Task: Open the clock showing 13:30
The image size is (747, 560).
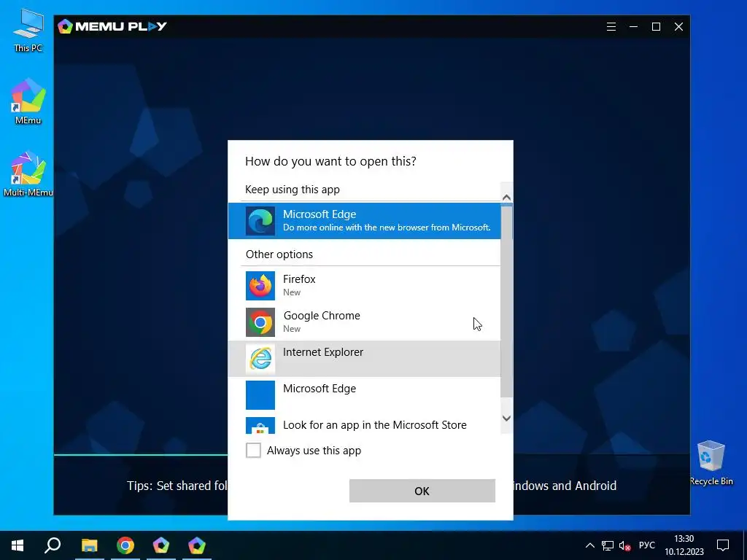Action: click(684, 545)
